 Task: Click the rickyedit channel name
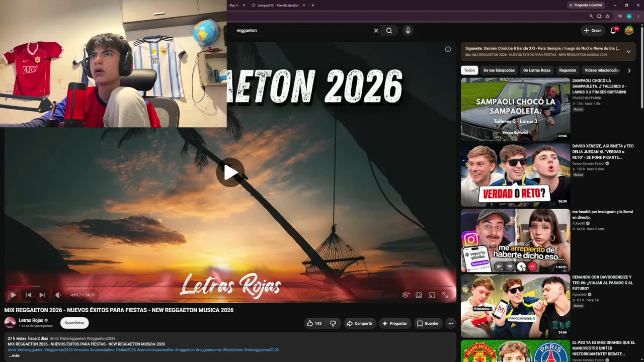tap(579, 223)
